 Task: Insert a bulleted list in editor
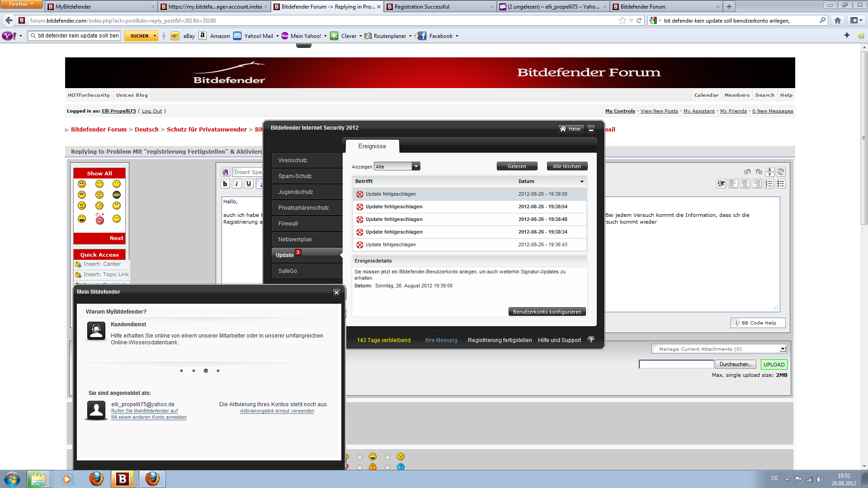(780, 183)
